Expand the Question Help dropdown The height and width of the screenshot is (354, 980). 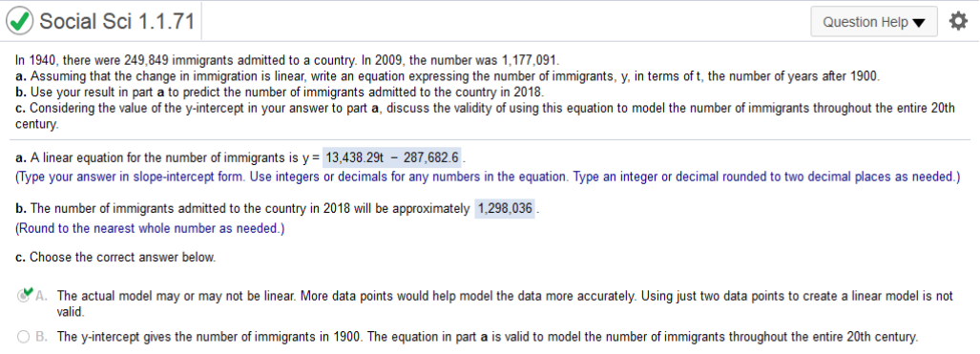click(x=874, y=22)
